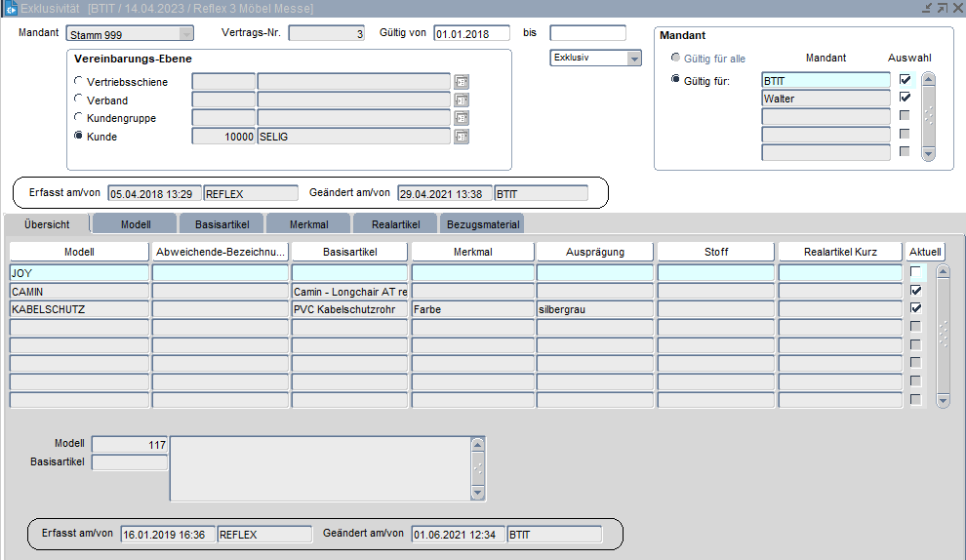Open the lookup list icon for Kunde SELIG
This screenshot has width=966, height=560.
click(463, 137)
